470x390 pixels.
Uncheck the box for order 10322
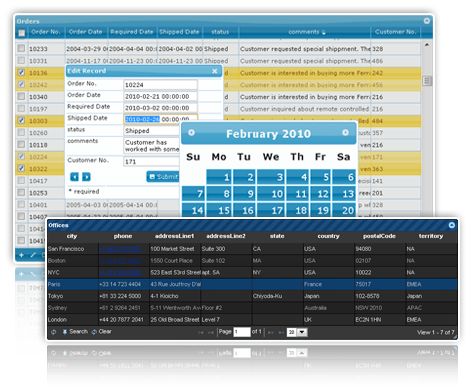click(21, 168)
